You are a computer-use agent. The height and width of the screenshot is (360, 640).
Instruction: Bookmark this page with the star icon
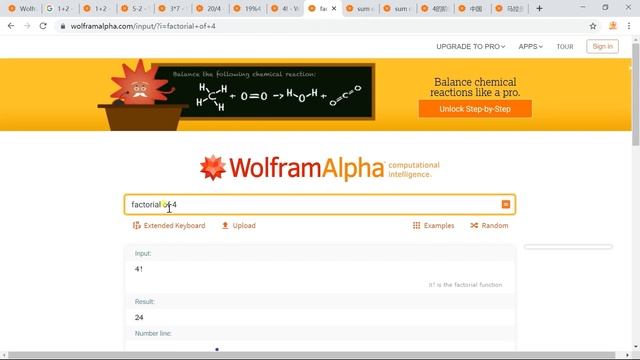coord(593,26)
